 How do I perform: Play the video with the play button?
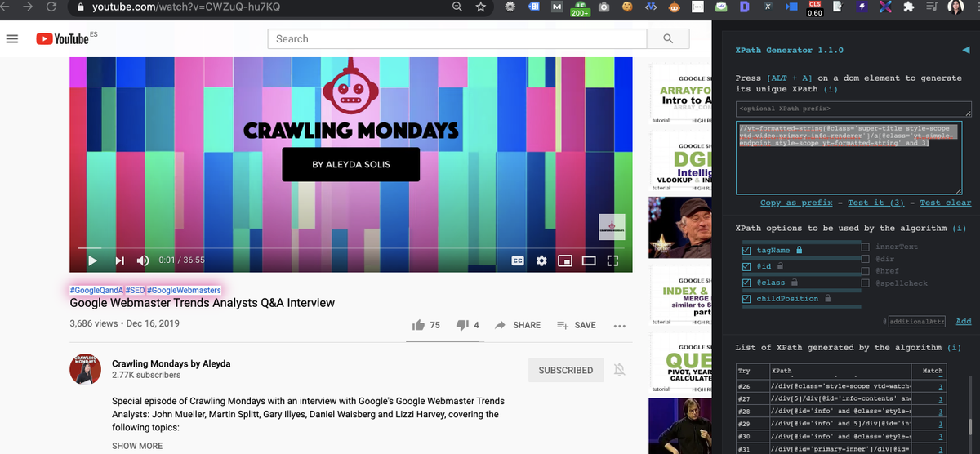(92, 260)
